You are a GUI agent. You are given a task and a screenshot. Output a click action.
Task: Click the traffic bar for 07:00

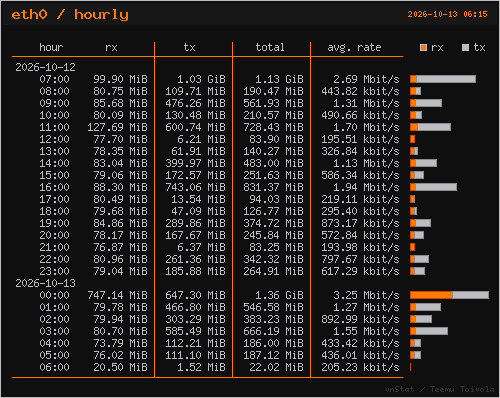point(443,79)
